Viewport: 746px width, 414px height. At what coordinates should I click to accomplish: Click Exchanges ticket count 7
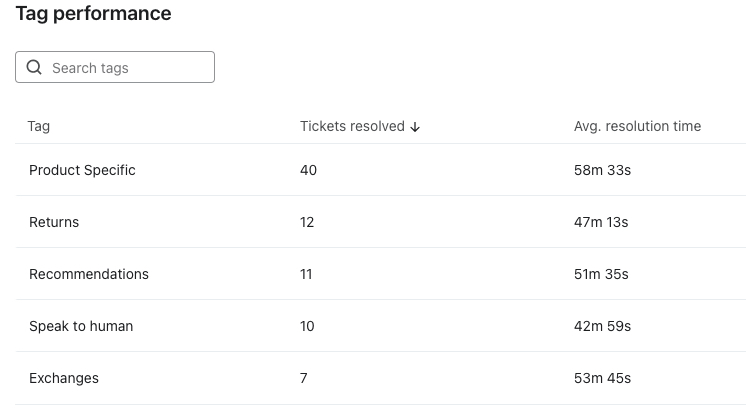304,378
